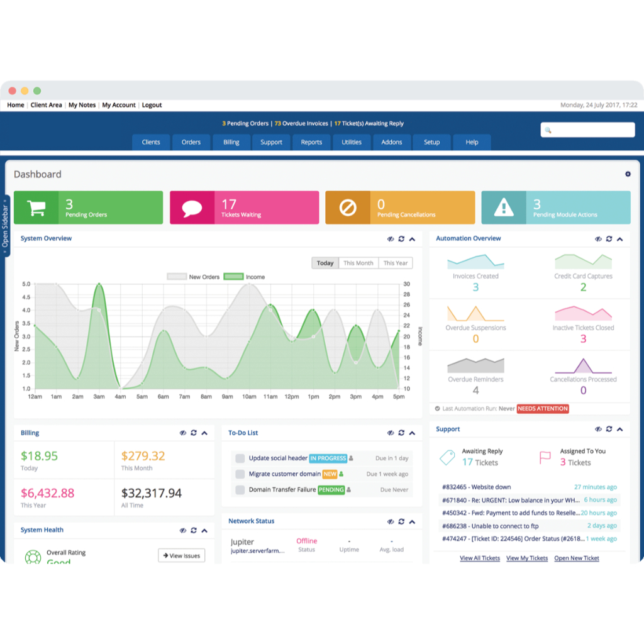
Task: Collapse the System Overview panel
Action: (x=412, y=239)
